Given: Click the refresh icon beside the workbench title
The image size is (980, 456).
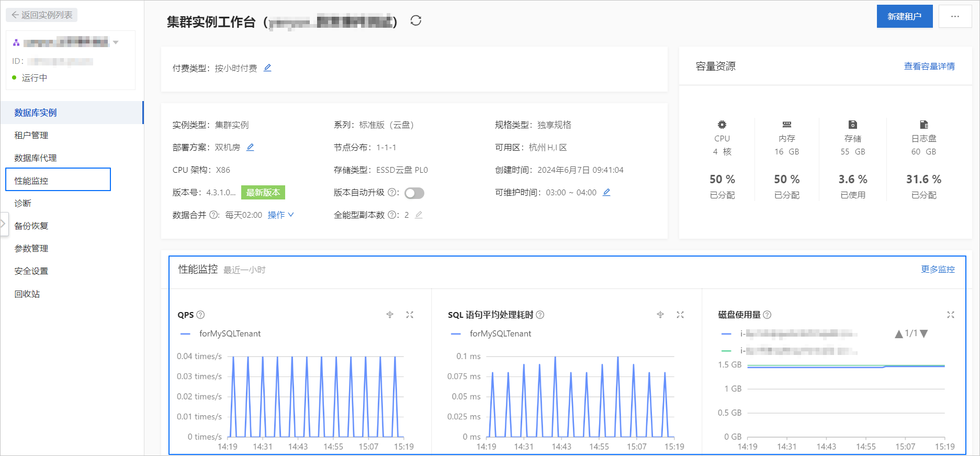Looking at the screenshot, I should coord(416,20).
